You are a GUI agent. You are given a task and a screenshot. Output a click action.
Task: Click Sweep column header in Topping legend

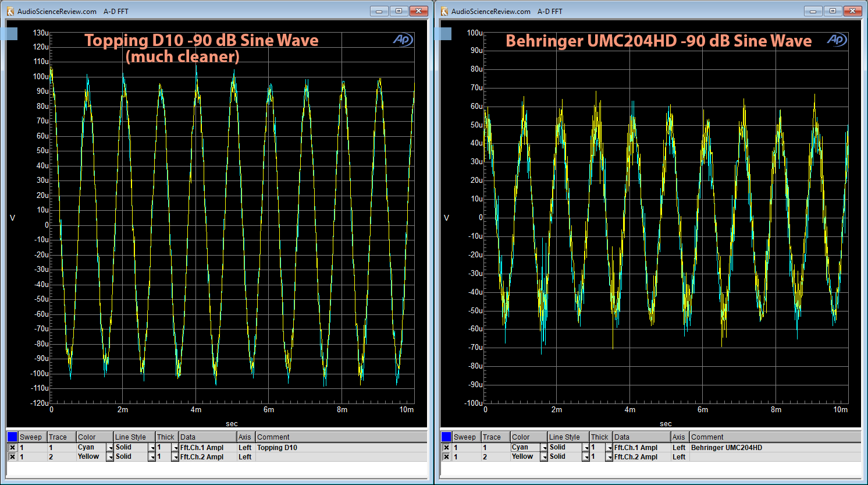(x=33, y=437)
